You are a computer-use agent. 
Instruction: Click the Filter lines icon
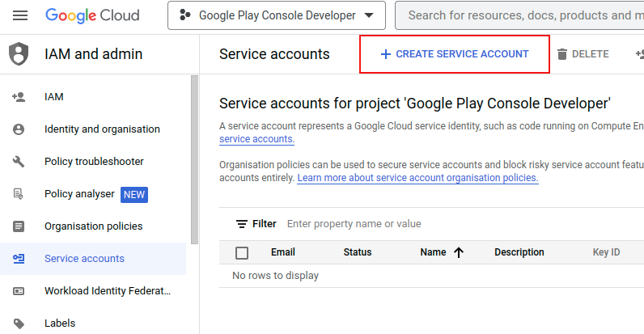coord(241,224)
